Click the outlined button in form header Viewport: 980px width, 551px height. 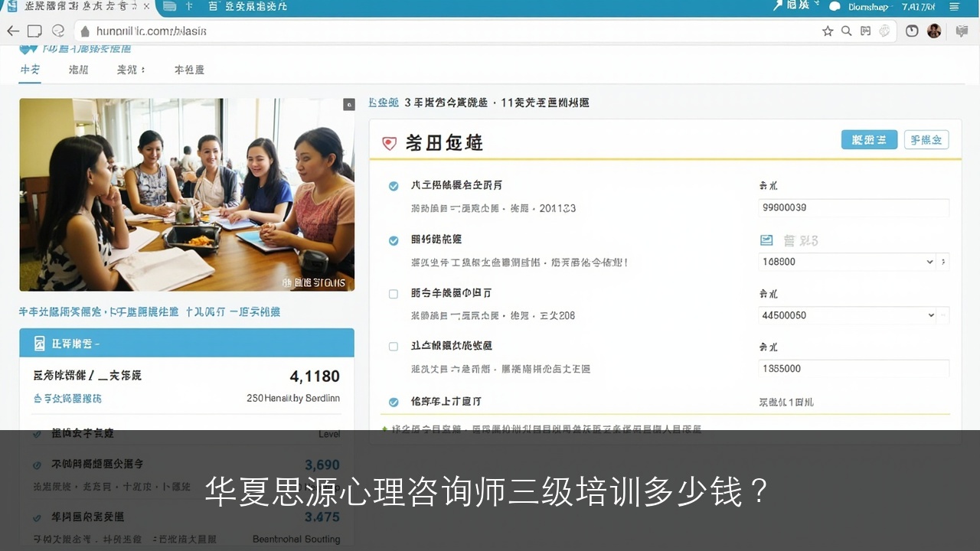(926, 139)
